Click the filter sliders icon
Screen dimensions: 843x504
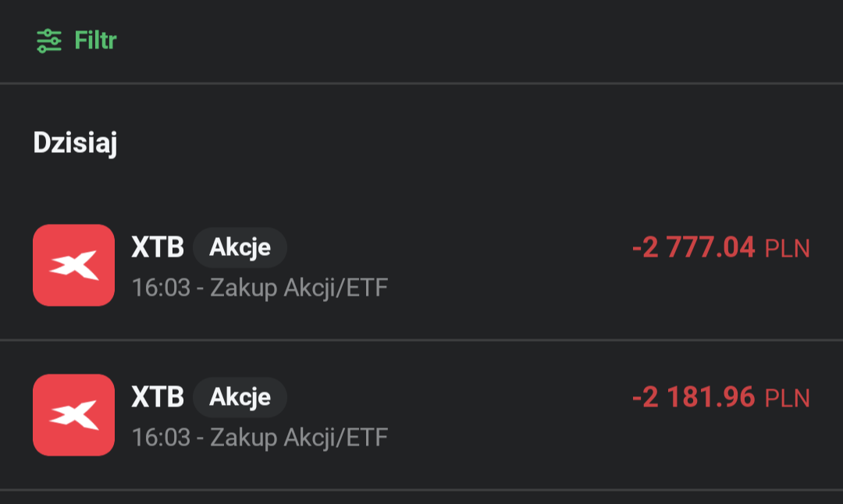pos(48,41)
